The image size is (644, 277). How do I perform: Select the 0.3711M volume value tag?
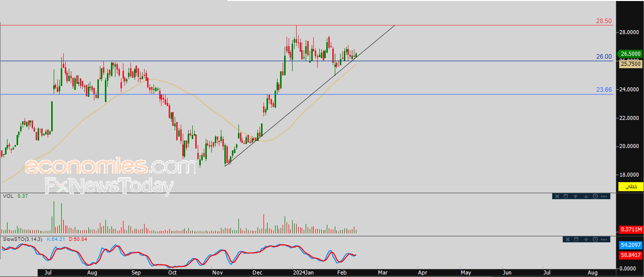click(x=631, y=229)
